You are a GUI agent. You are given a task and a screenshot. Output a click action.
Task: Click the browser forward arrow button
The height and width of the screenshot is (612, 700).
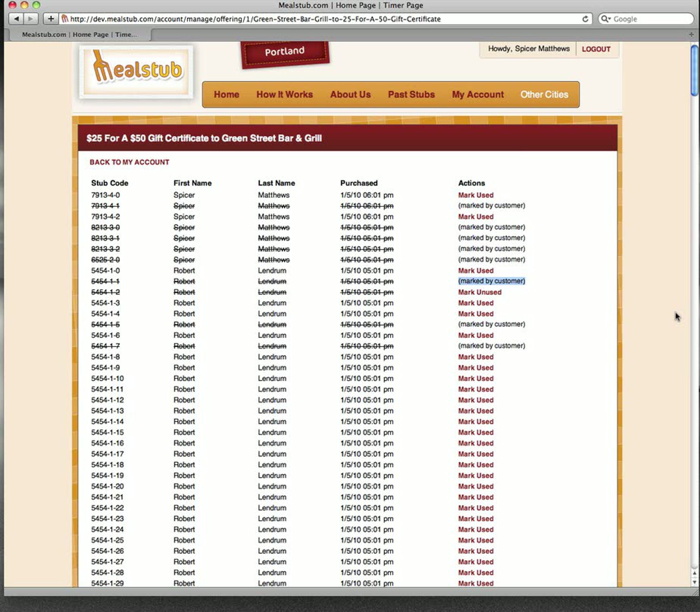(31, 19)
